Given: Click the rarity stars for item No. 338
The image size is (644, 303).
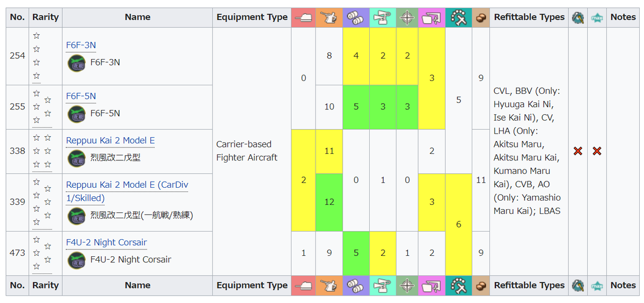Looking at the screenshot, I should pyautogui.click(x=42, y=151).
